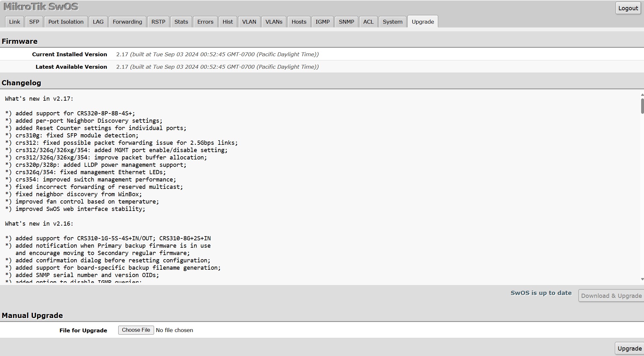Open the VLAN tab

249,22
